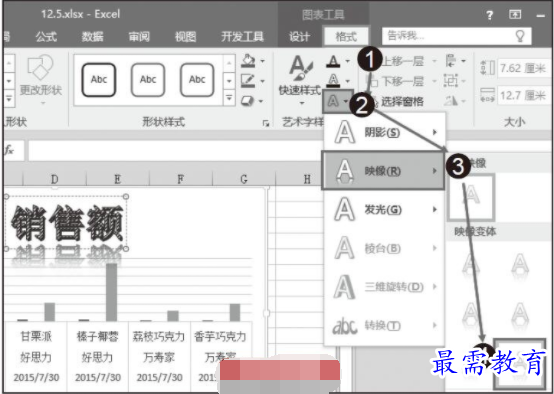The image size is (554, 394).
Task: Click the text outline A icon
Action: click(x=333, y=81)
